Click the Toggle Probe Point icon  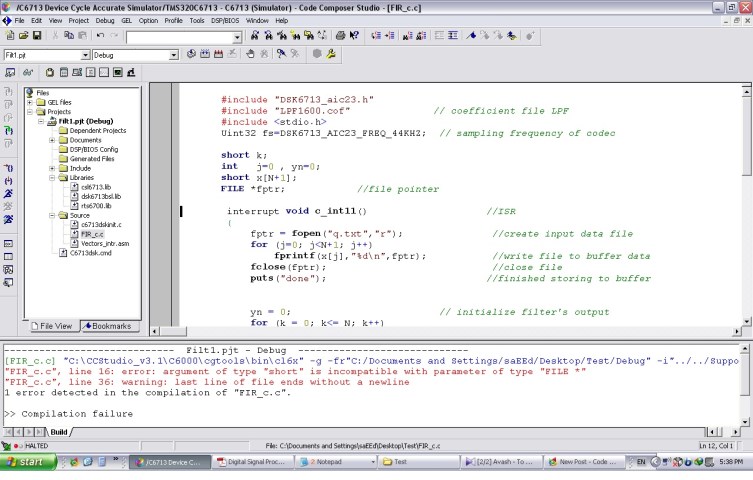click(x=281, y=54)
